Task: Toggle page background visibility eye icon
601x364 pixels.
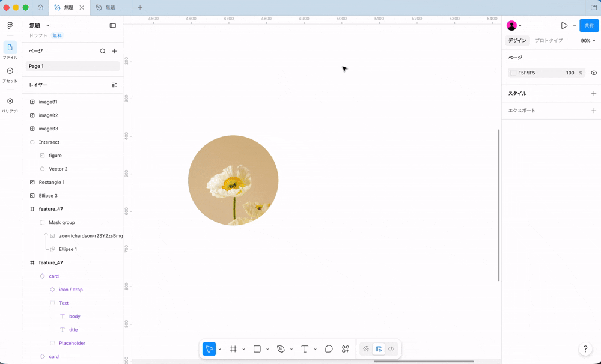Action: (x=594, y=73)
